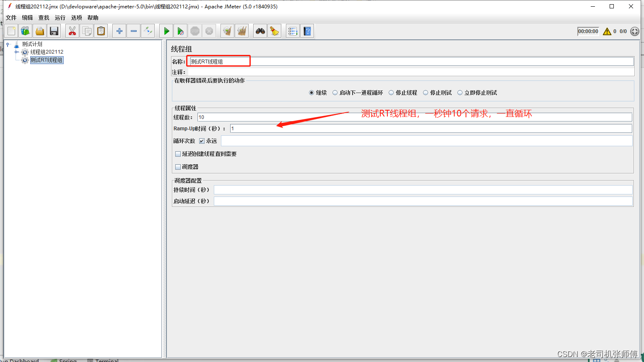Open the 选项 menu
This screenshot has width=644, height=362.
pos(76,18)
